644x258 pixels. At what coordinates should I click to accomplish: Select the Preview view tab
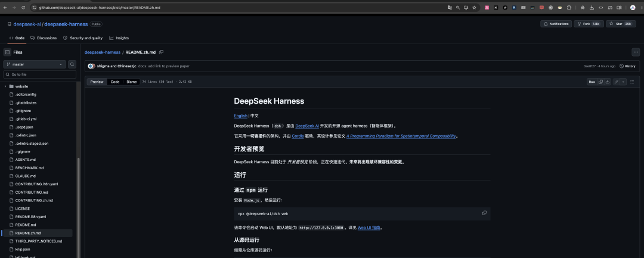tap(97, 82)
